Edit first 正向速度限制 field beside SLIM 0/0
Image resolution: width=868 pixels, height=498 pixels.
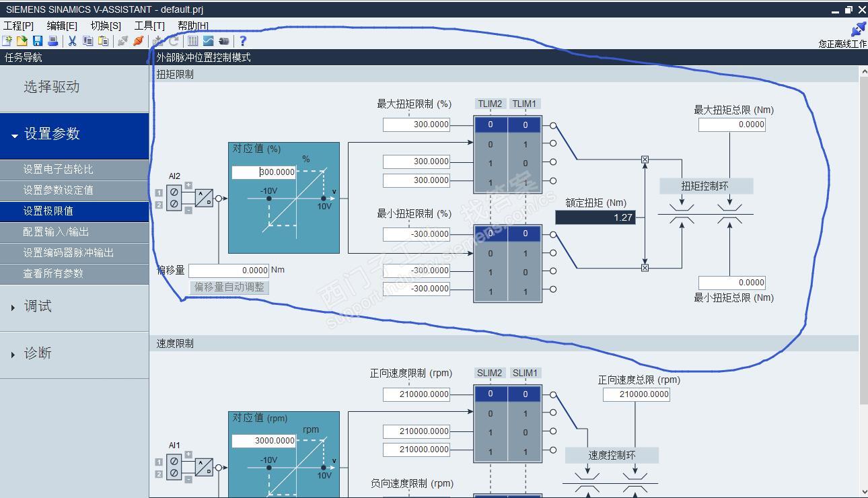pyautogui.click(x=417, y=394)
